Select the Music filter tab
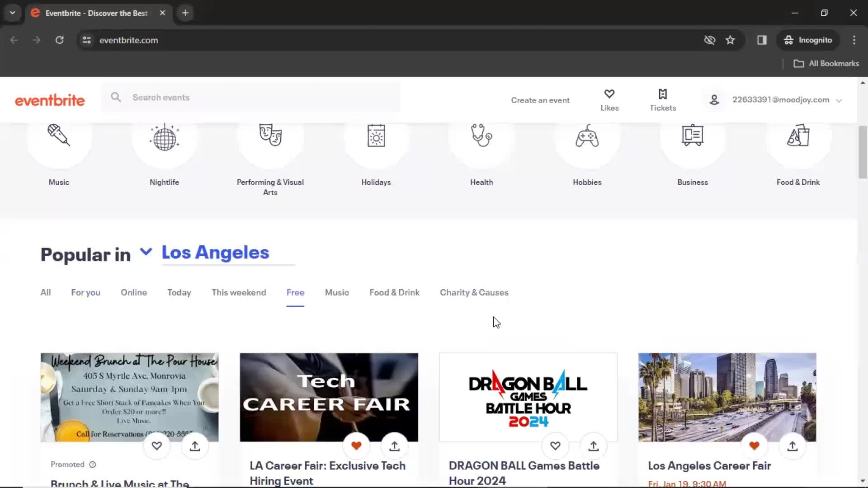This screenshot has width=868, height=488. (337, 292)
